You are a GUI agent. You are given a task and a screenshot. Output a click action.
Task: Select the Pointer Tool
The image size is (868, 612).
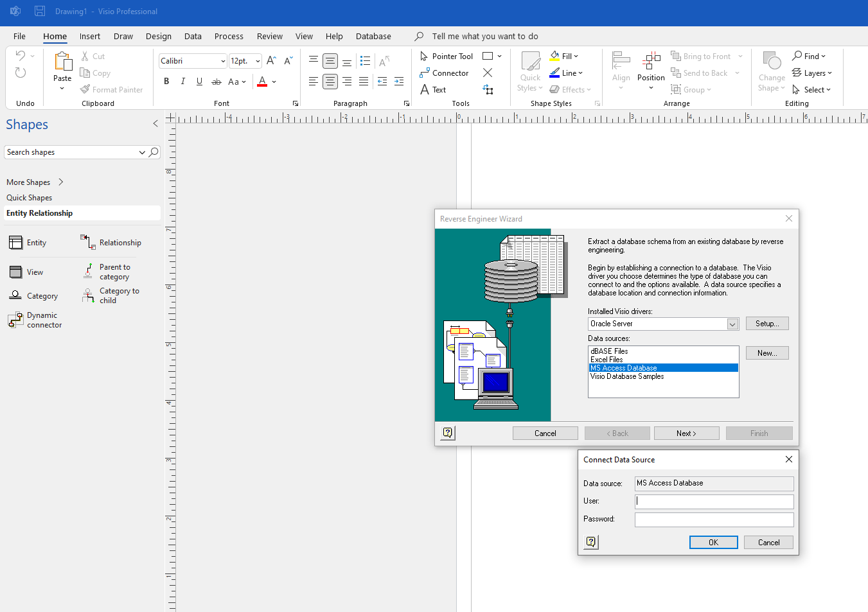click(x=447, y=57)
